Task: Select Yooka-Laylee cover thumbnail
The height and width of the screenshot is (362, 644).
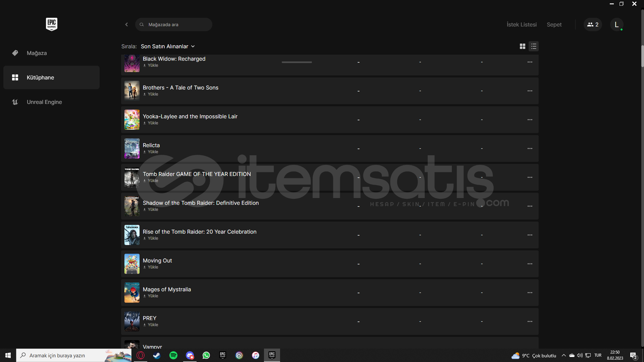Action: point(132,120)
